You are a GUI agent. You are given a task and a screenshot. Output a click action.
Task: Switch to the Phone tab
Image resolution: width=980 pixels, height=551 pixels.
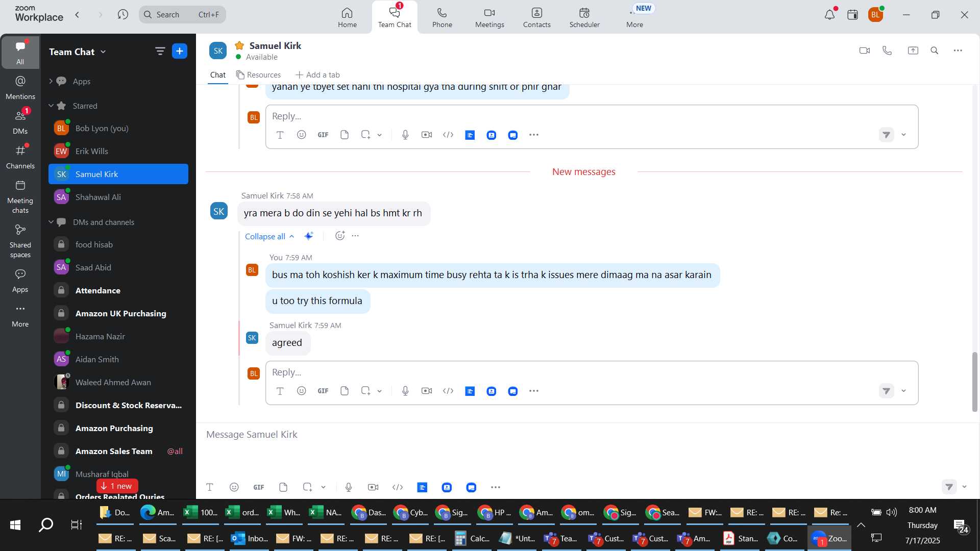[x=442, y=17]
